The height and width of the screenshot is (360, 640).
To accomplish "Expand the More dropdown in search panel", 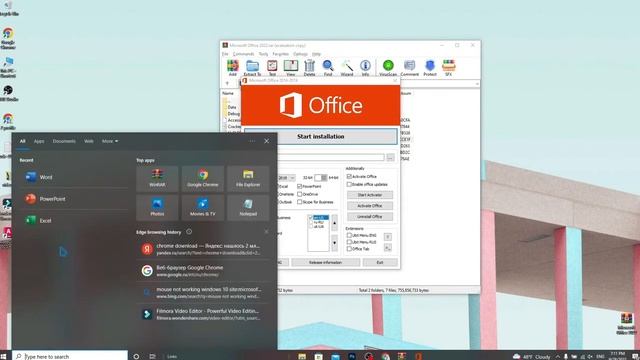I will click(110, 141).
